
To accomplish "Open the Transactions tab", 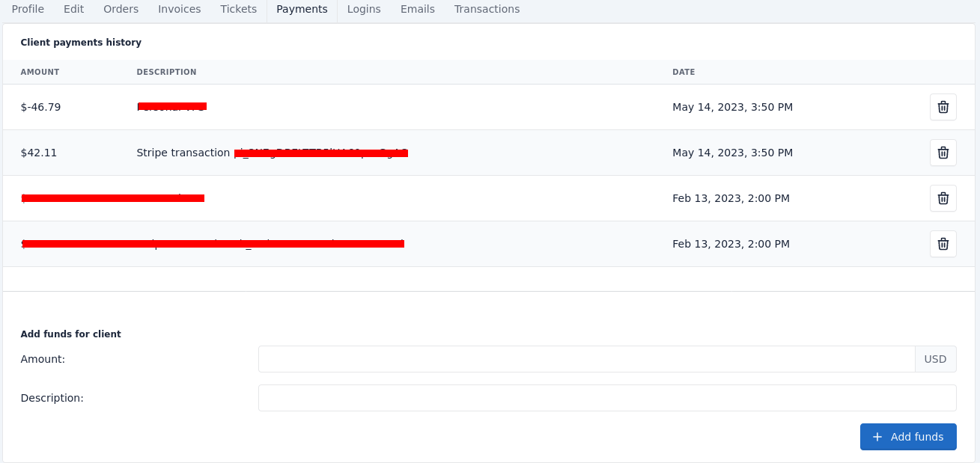I will [487, 9].
